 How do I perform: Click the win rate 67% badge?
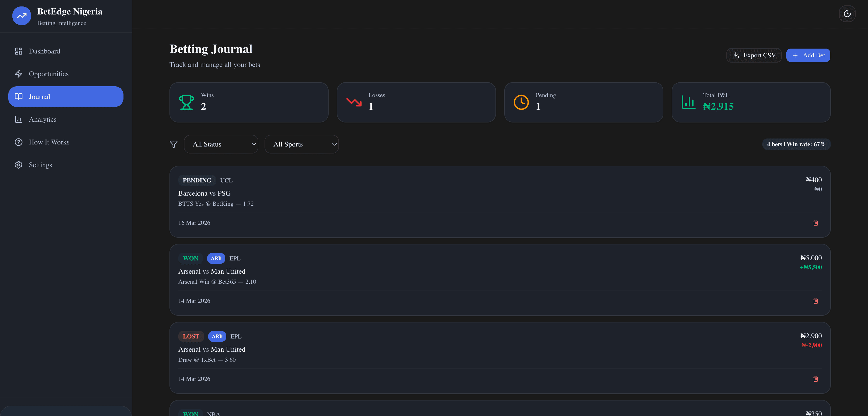pos(796,144)
